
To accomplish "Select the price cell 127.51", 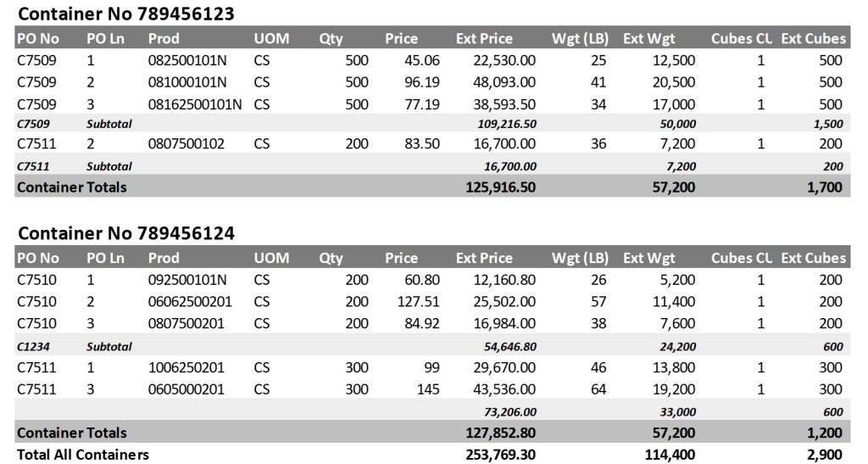I will click(x=419, y=302).
